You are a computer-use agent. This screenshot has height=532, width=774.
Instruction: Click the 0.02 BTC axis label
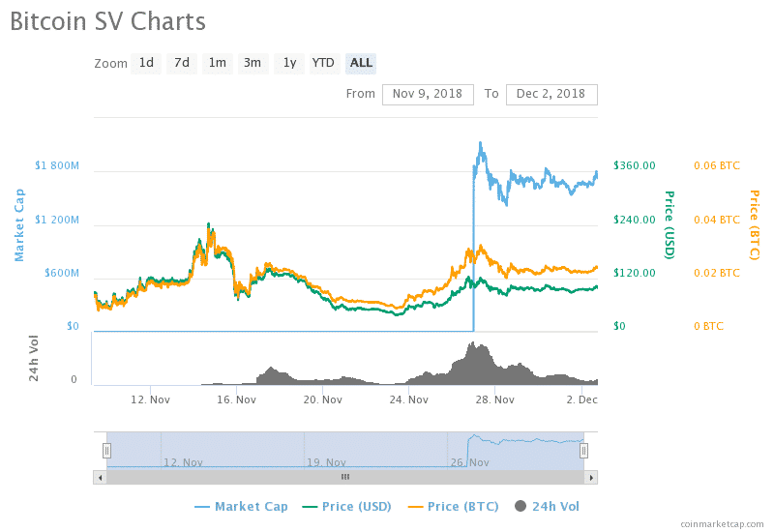pyautogui.click(x=717, y=273)
